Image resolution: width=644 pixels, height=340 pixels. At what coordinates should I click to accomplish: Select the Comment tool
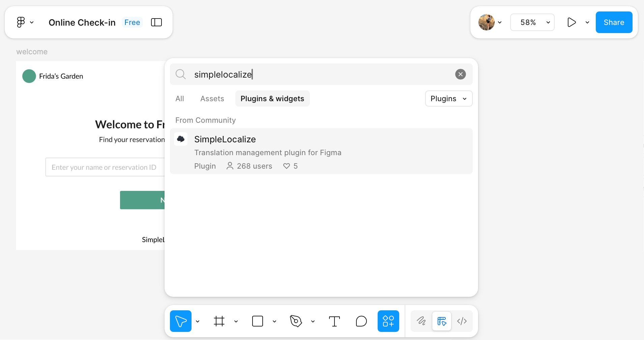coord(361,321)
